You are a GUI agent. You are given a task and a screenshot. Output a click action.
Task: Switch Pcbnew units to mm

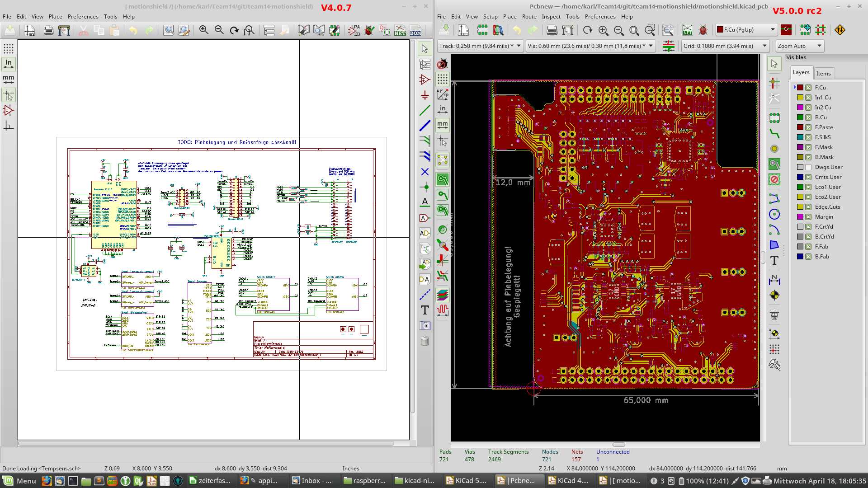[443, 124]
